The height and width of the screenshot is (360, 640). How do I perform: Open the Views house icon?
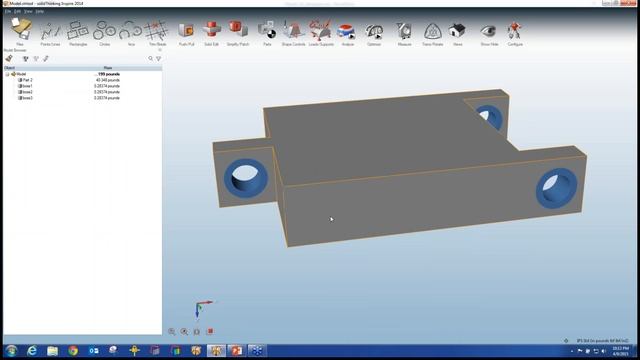point(457,33)
